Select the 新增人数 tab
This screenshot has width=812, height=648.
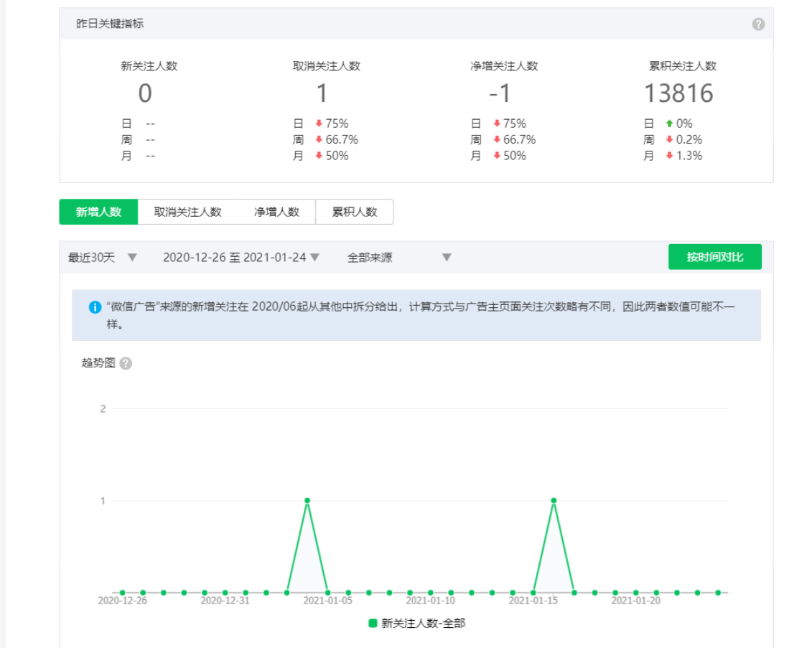coord(98,212)
